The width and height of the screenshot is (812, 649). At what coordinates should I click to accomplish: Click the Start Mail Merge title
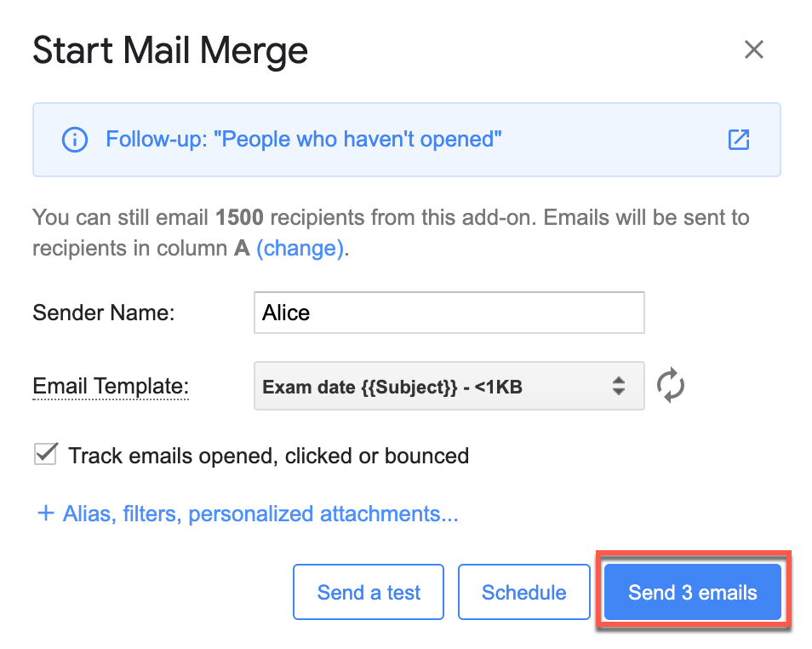click(170, 51)
